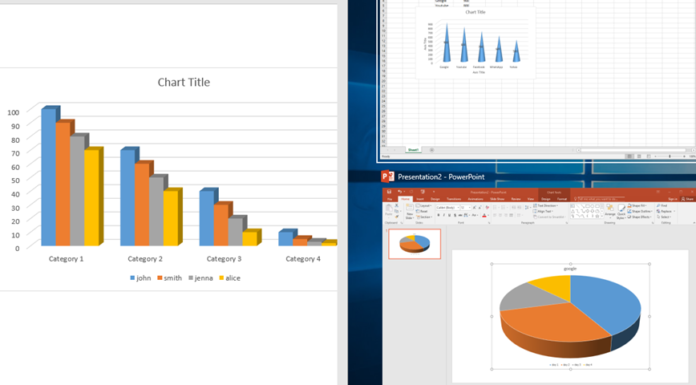The width and height of the screenshot is (696, 385).
Task: Adjust the zoom slider in Excel's status bar
Action: (670, 156)
